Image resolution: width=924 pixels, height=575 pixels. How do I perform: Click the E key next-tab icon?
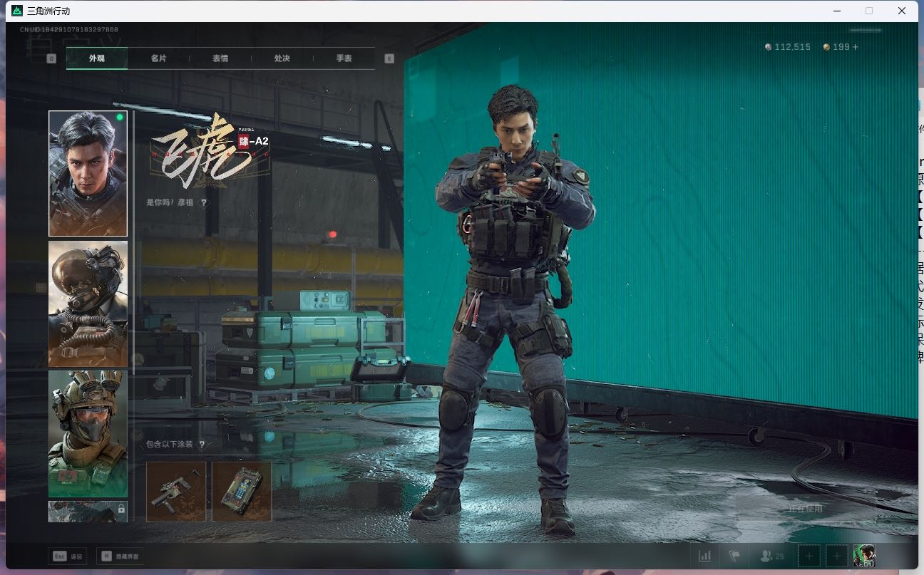click(x=389, y=58)
